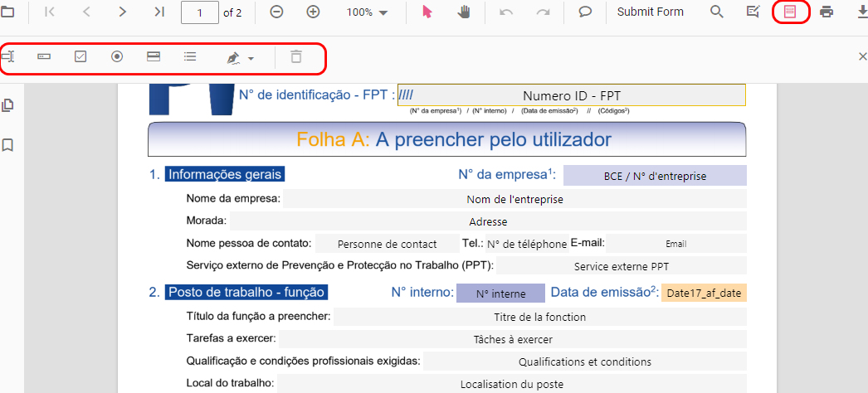Delete the selected form field
Image resolution: width=868 pixels, height=393 pixels.
pos(296,56)
